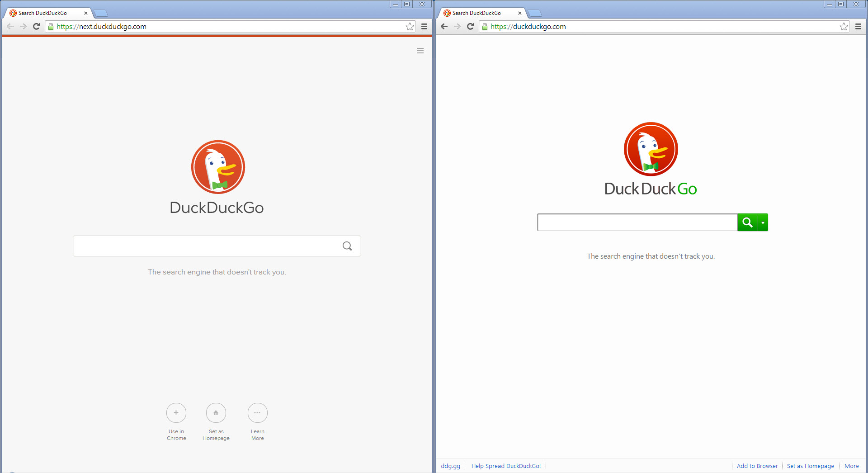Viewport: 868px width, 473px height.
Task: Close the Search DuckDuckGo tab in left window
Action: click(86, 13)
